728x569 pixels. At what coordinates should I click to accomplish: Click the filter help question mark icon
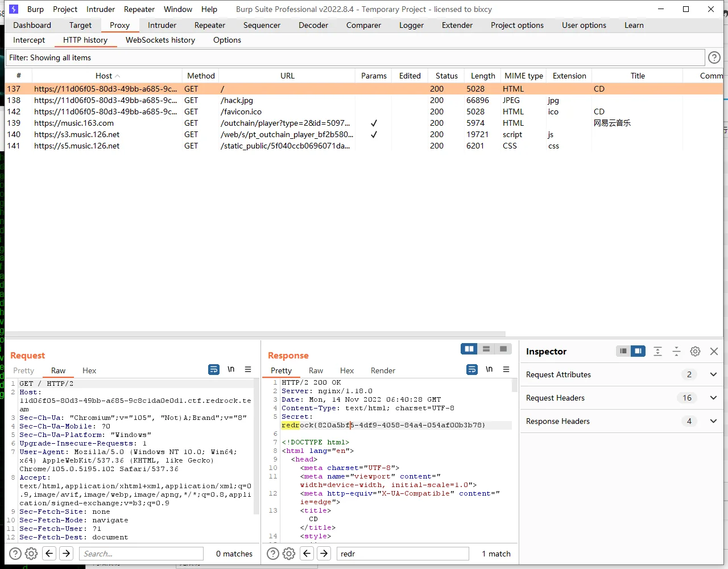[714, 57]
